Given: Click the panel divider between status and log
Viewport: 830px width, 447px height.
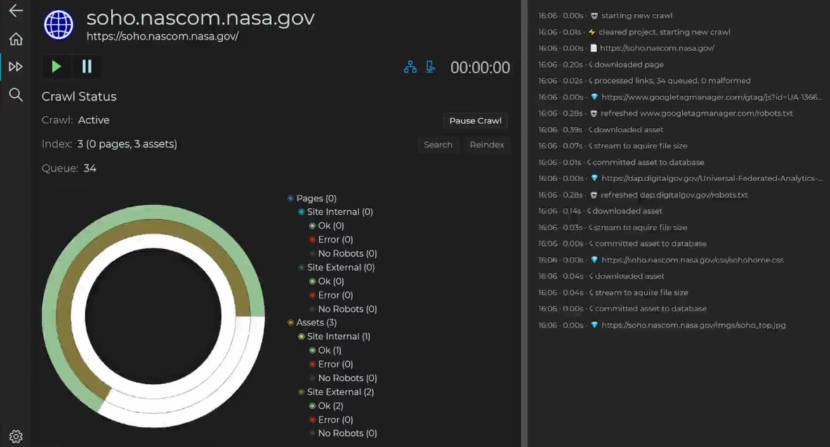Looking at the screenshot, I should (x=524, y=224).
